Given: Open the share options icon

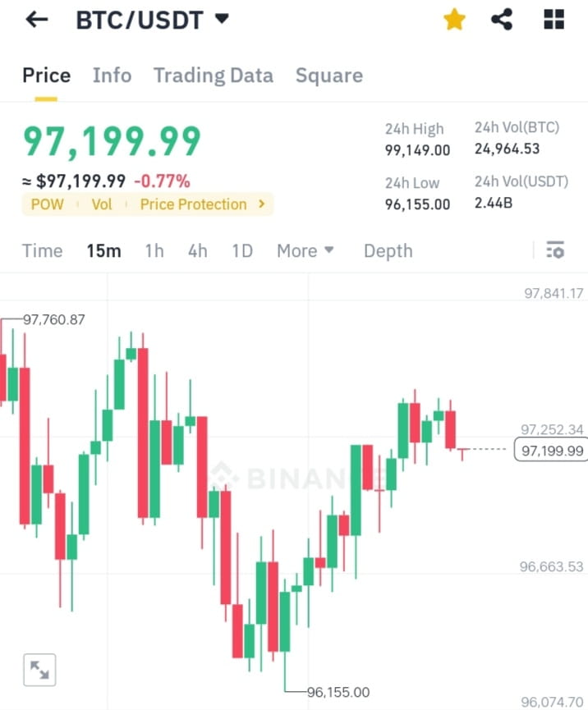Looking at the screenshot, I should point(502,20).
